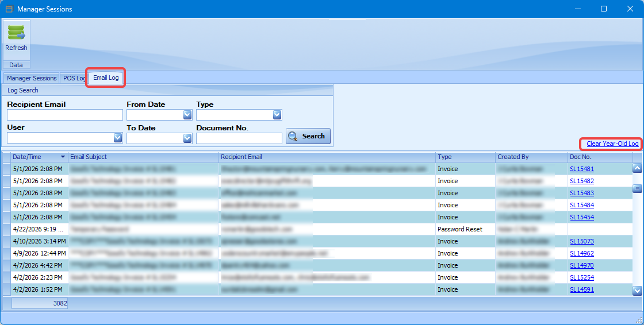This screenshot has width=644, height=325.
Task: Click the scroll up arrow of the log grid
Action: pyautogui.click(x=637, y=168)
